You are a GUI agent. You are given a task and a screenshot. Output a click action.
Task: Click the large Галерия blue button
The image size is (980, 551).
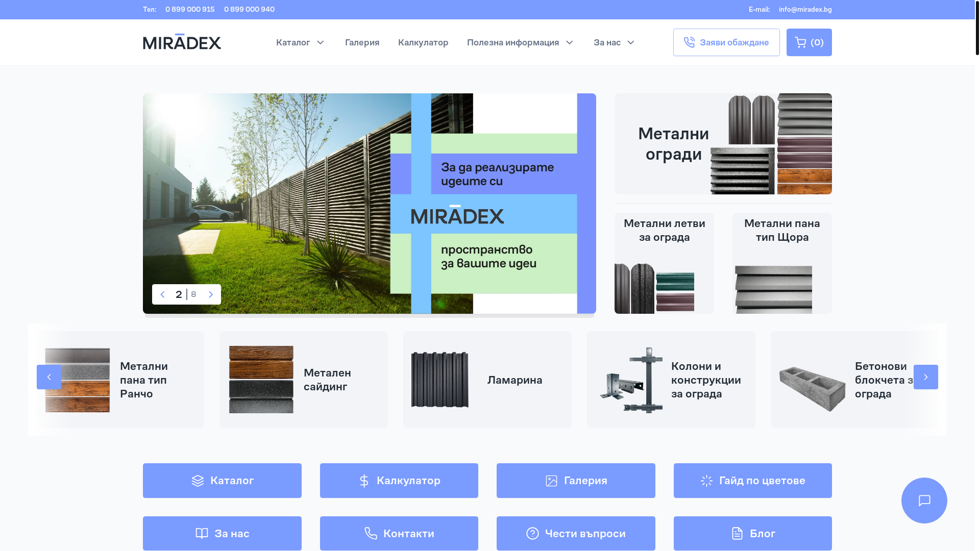pyautogui.click(x=576, y=481)
